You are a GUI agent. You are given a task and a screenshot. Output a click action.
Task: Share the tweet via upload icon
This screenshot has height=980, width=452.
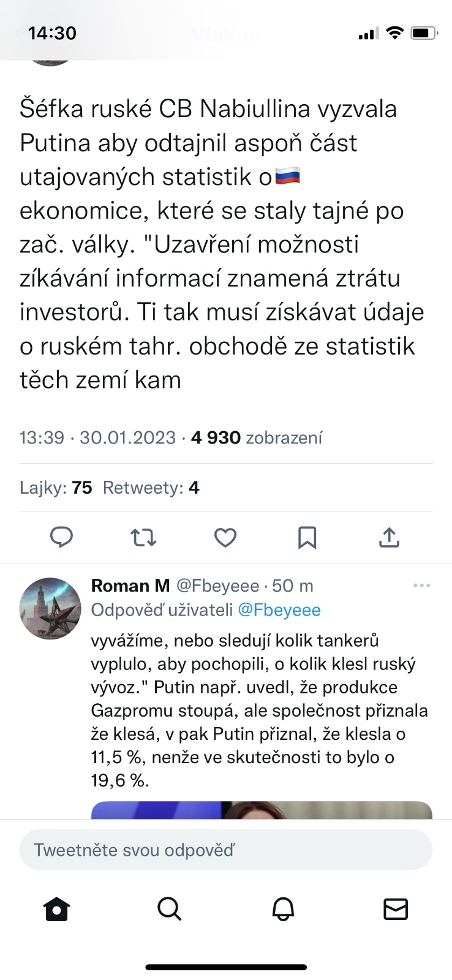(389, 537)
